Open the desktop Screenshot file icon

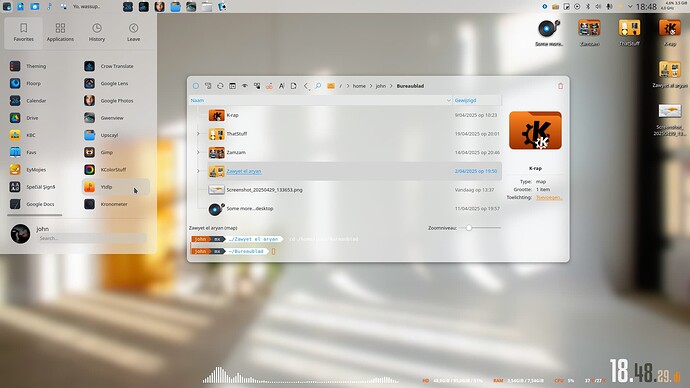669,120
